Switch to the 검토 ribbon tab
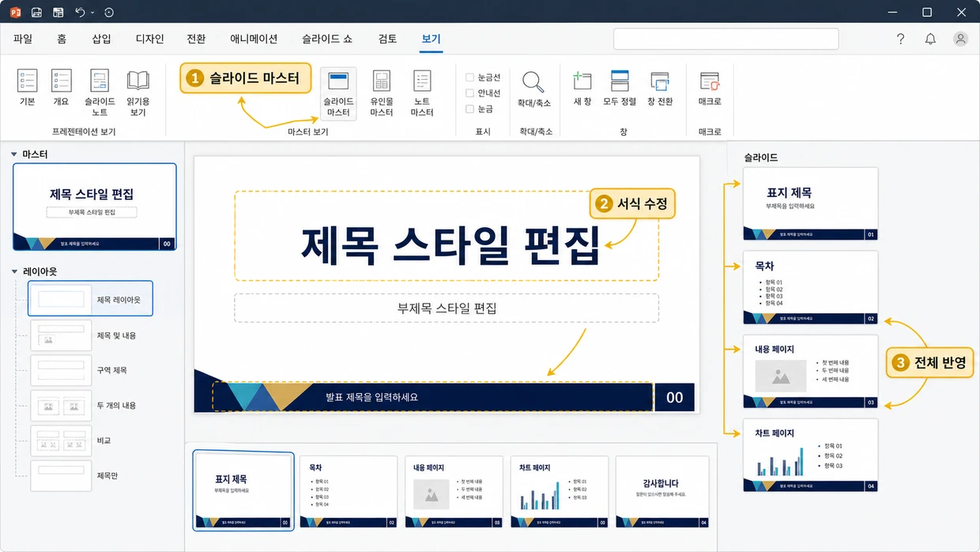 click(388, 39)
